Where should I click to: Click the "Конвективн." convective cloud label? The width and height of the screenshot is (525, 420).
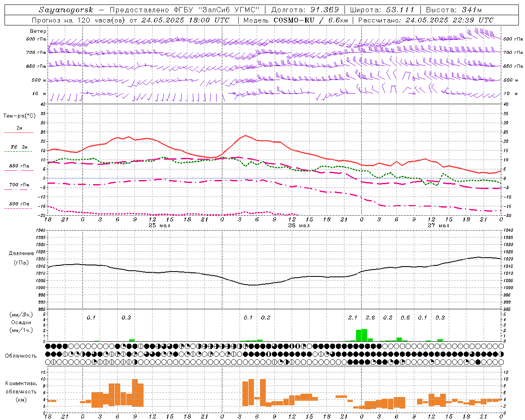click(21, 383)
